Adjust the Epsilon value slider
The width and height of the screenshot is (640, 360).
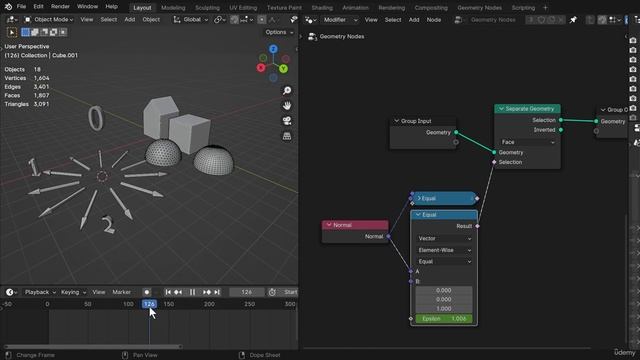tap(444, 319)
